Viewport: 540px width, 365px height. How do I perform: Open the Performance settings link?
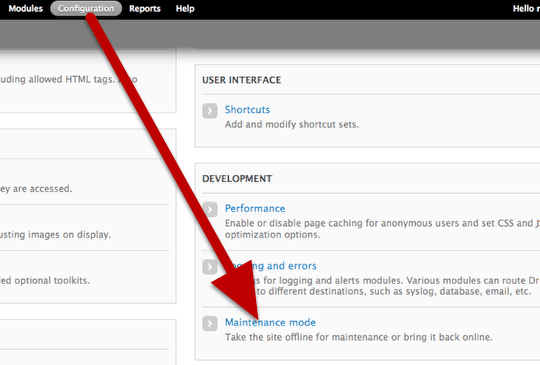(255, 208)
